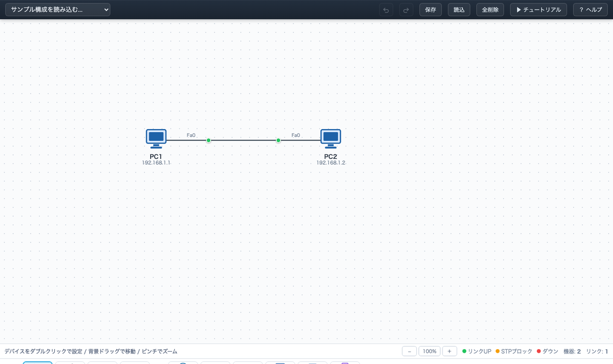
Task: Open the ヘルプ panel
Action: point(591,10)
